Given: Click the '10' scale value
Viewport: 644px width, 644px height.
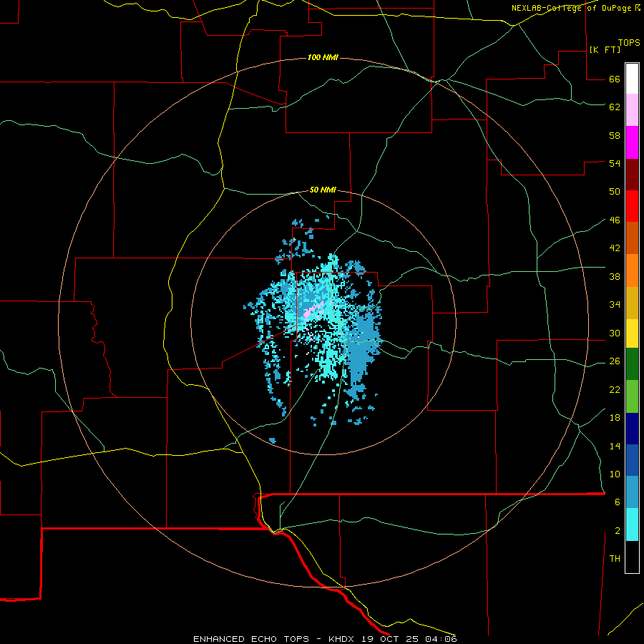Looking at the screenshot, I should [x=615, y=474].
